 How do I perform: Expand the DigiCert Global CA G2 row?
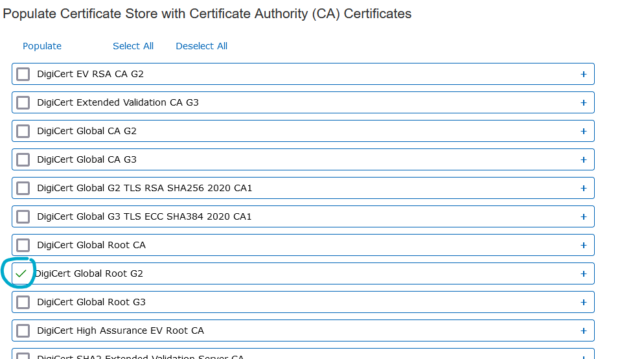584,131
